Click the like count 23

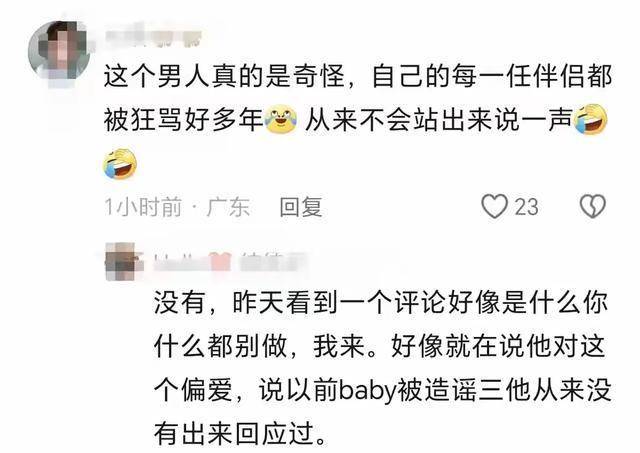[526, 207]
